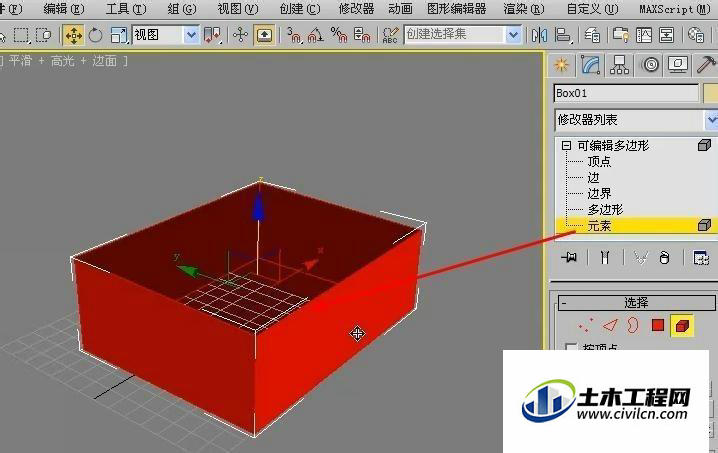Toggle the Angle Snap icon
Screen dimensions: 718x453
(x=316, y=35)
